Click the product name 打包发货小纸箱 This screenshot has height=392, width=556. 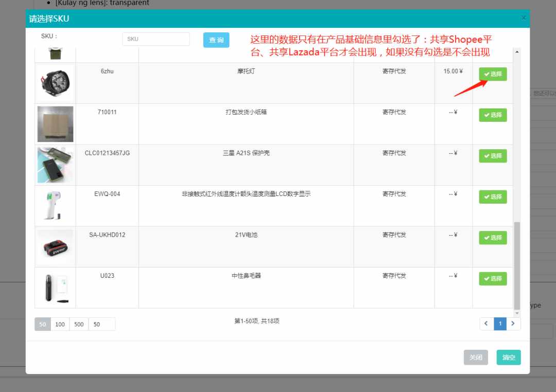coord(246,112)
